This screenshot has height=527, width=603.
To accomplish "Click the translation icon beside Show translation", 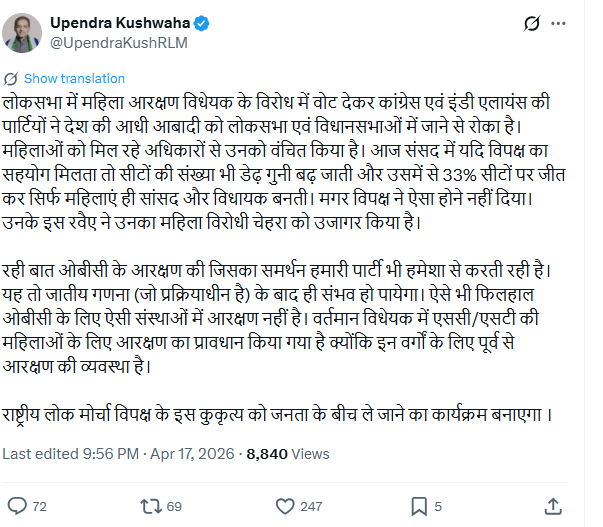I will 11,78.
